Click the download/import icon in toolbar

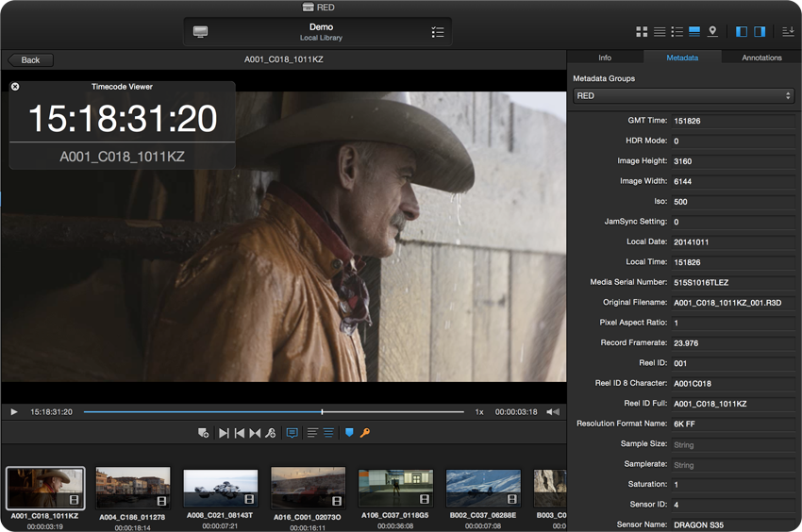pyautogui.click(x=788, y=32)
